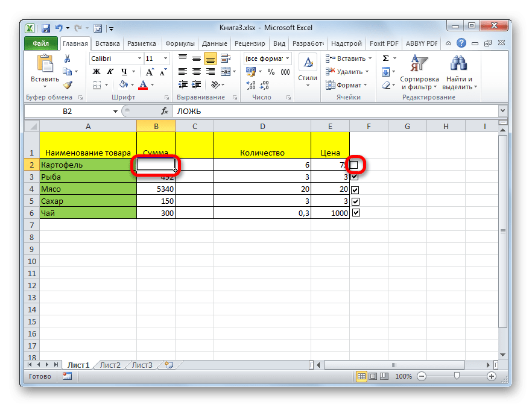Click the Cut scissors icon

(x=67, y=58)
